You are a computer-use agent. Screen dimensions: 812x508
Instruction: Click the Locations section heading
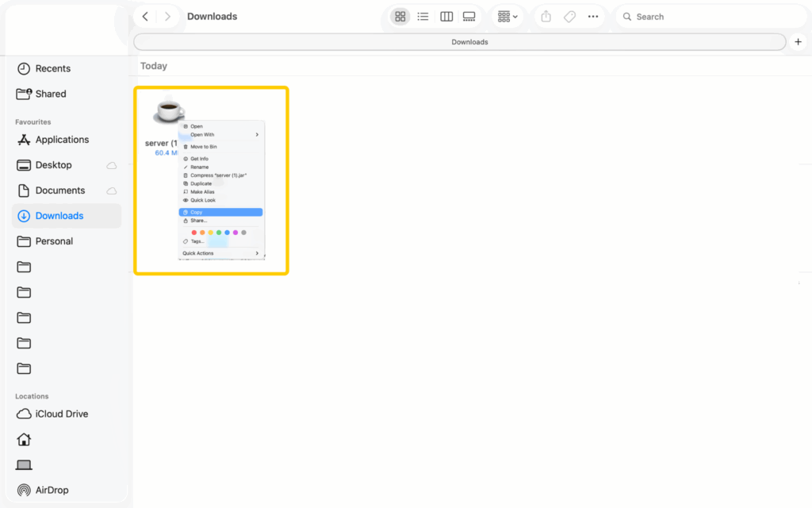32,396
